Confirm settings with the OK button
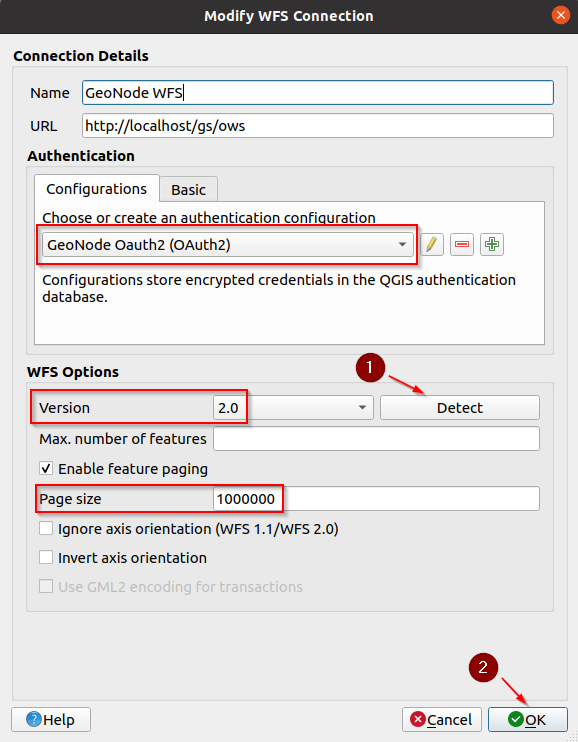 (x=527, y=720)
